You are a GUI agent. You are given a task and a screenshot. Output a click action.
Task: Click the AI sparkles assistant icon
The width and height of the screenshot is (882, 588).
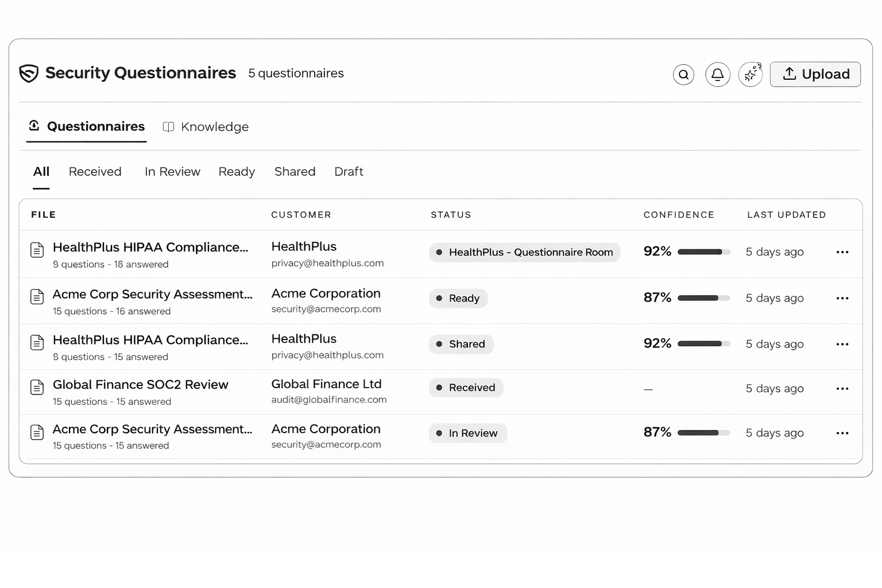coord(751,74)
